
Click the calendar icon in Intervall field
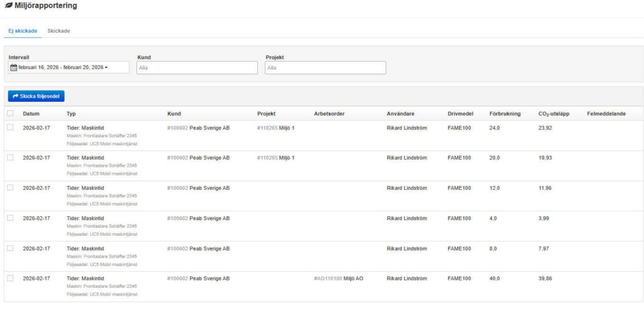pyautogui.click(x=13, y=67)
